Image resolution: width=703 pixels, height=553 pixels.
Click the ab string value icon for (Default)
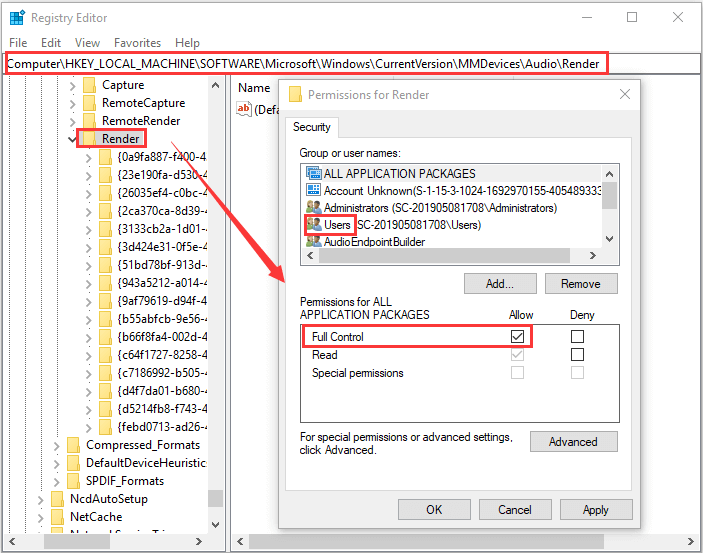pyautogui.click(x=244, y=109)
